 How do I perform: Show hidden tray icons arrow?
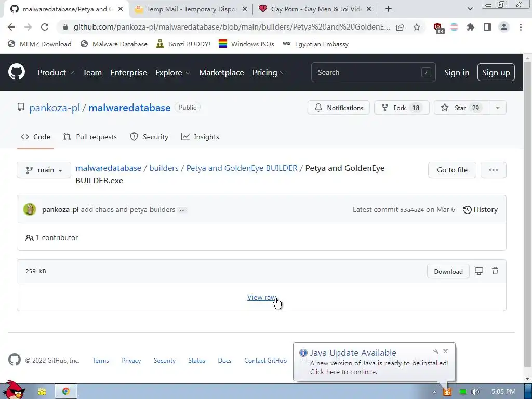tap(434, 392)
